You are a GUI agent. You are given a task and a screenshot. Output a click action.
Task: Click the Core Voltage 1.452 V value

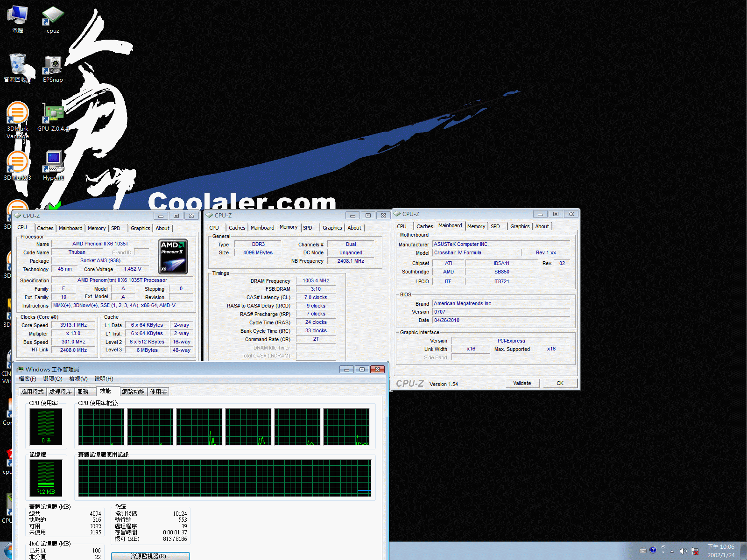[133, 269]
